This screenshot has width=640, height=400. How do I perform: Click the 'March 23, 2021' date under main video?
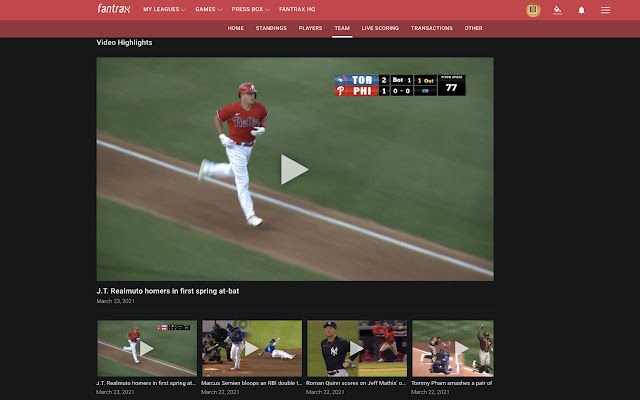pyautogui.click(x=116, y=301)
